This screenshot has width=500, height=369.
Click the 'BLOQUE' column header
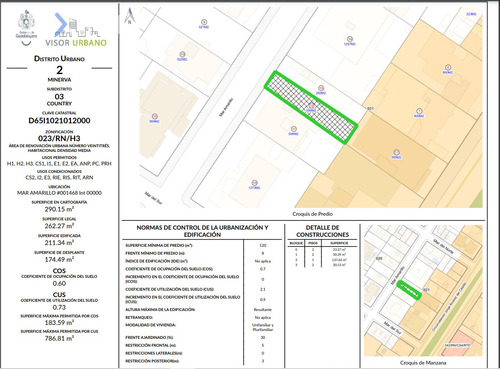tap(296, 243)
